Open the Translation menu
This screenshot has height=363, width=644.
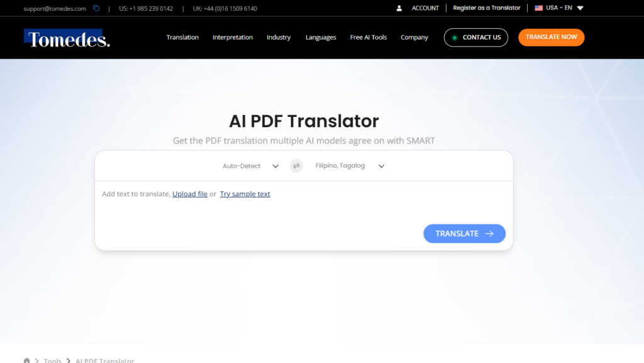[182, 37]
